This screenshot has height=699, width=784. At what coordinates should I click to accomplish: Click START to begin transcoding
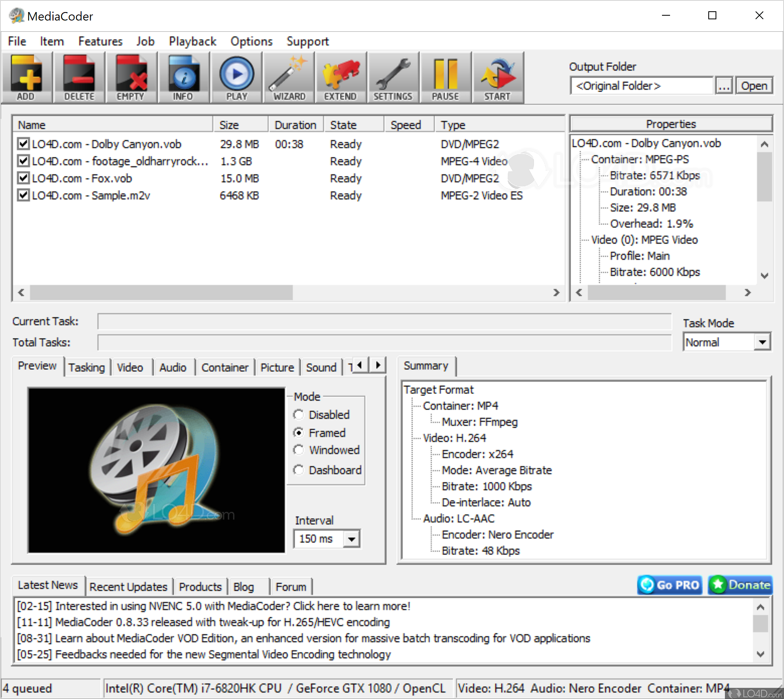pyautogui.click(x=498, y=77)
